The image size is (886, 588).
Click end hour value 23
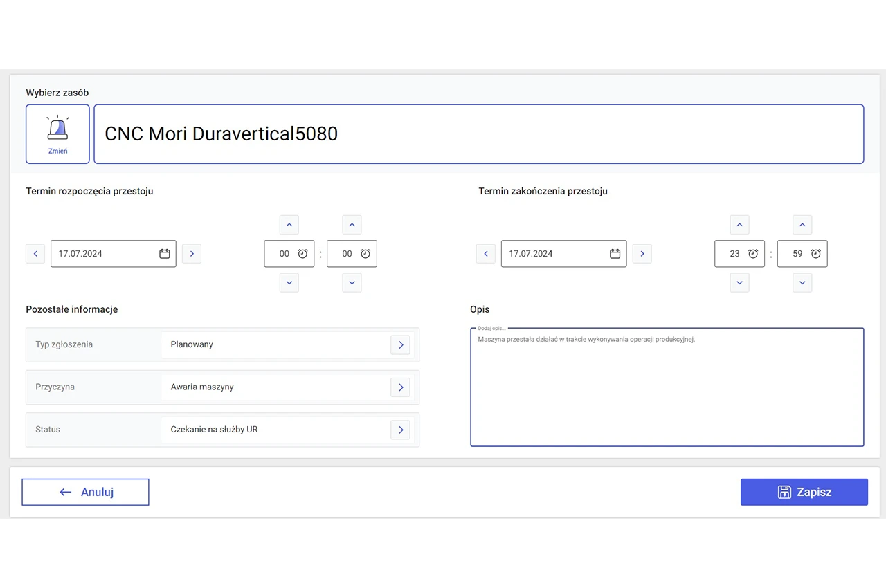tap(735, 254)
